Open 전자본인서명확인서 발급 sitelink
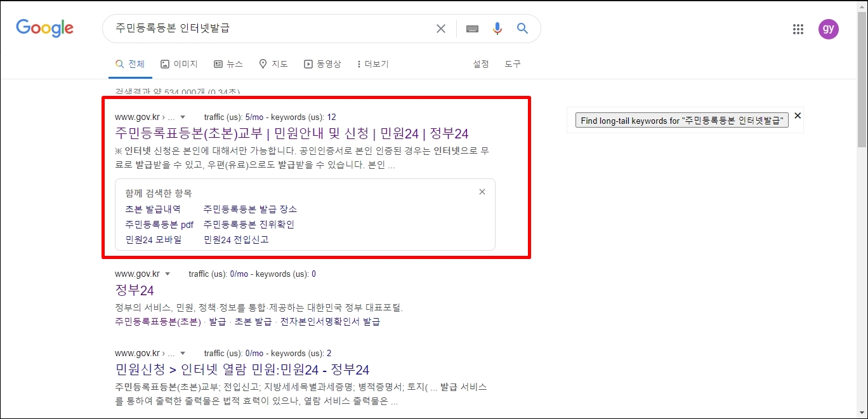 [330, 322]
